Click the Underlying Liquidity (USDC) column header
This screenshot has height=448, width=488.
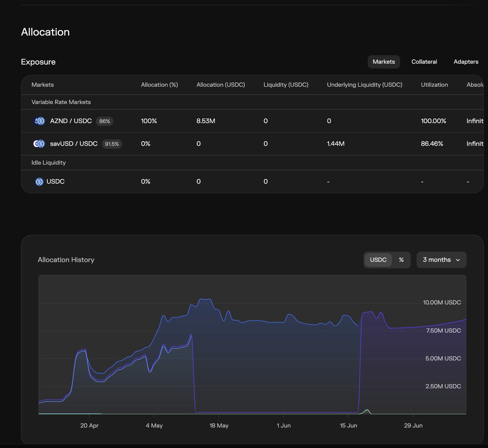364,85
